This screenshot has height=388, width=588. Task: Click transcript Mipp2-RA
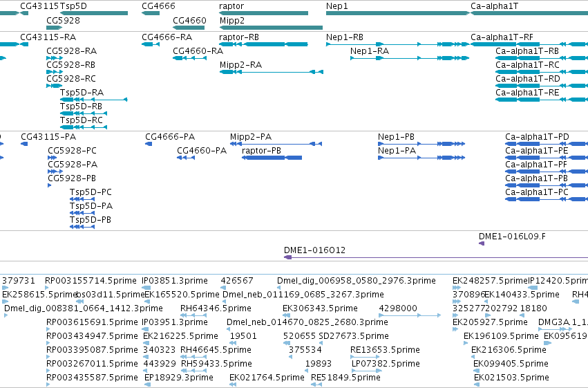pyautogui.click(x=240, y=65)
